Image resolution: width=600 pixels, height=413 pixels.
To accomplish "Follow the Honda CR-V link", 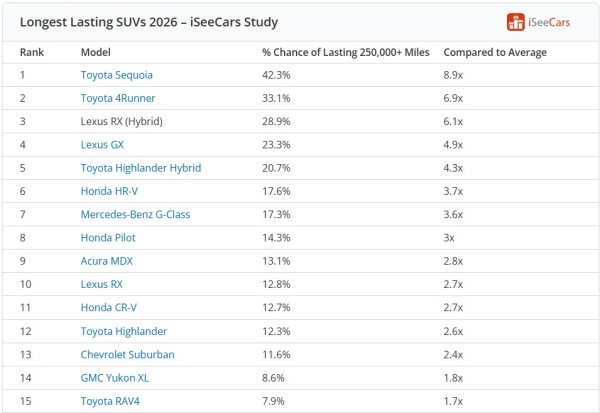I will click(x=109, y=308).
